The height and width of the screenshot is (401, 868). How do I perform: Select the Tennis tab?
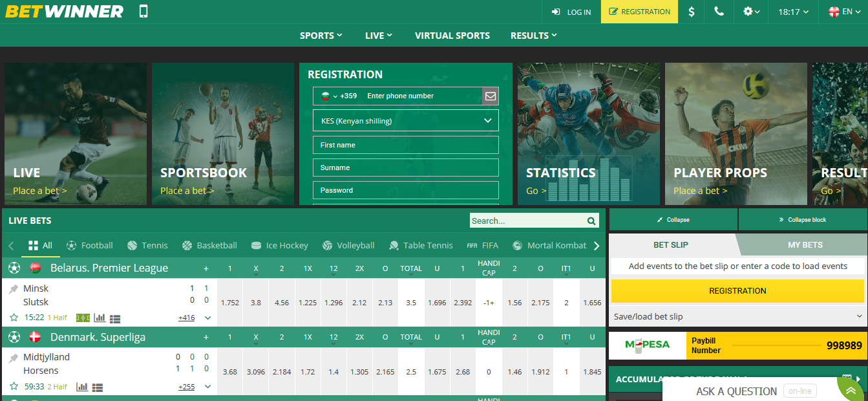click(147, 245)
